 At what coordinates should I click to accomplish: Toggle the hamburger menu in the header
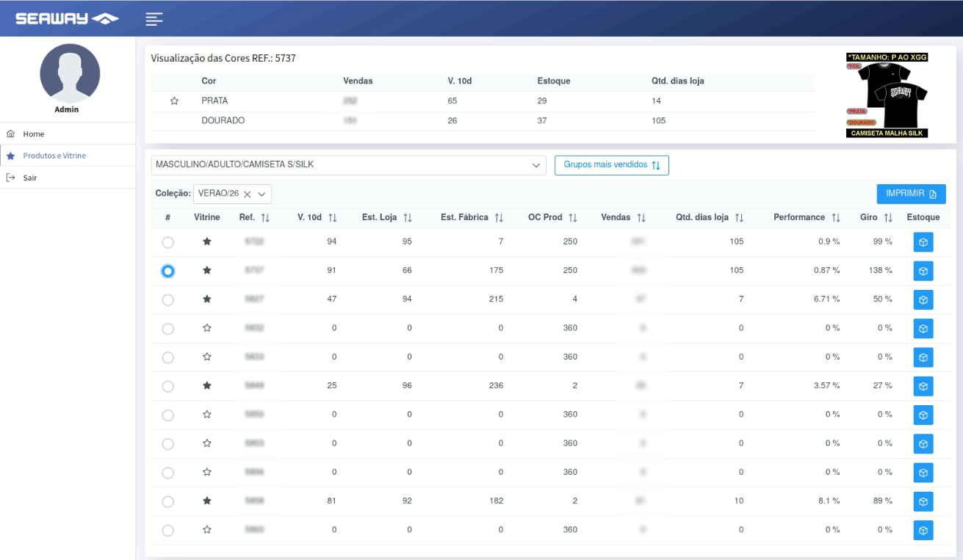(154, 19)
